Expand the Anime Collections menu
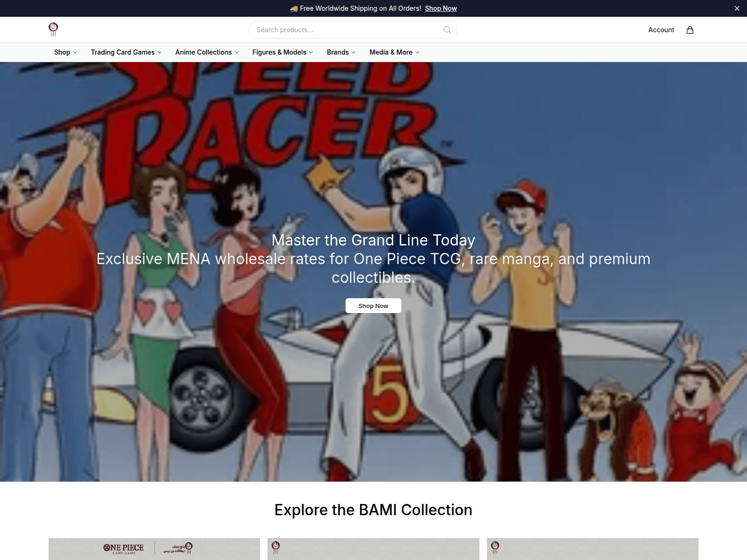747x560 pixels. [x=207, y=52]
